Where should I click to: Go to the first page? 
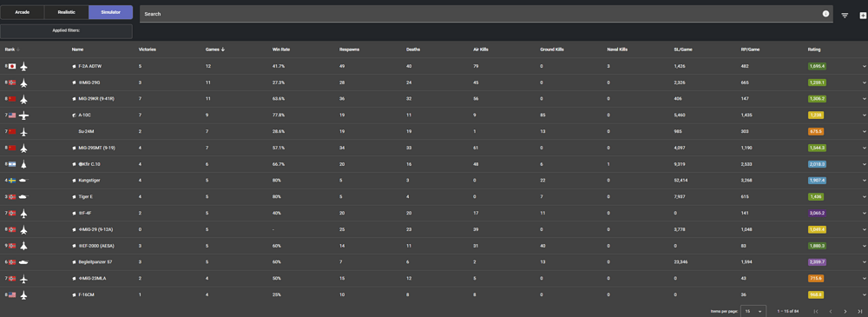click(x=816, y=312)
